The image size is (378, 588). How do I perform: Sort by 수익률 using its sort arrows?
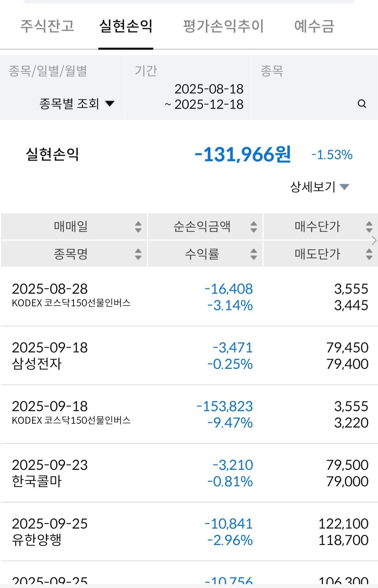point(254,254)
